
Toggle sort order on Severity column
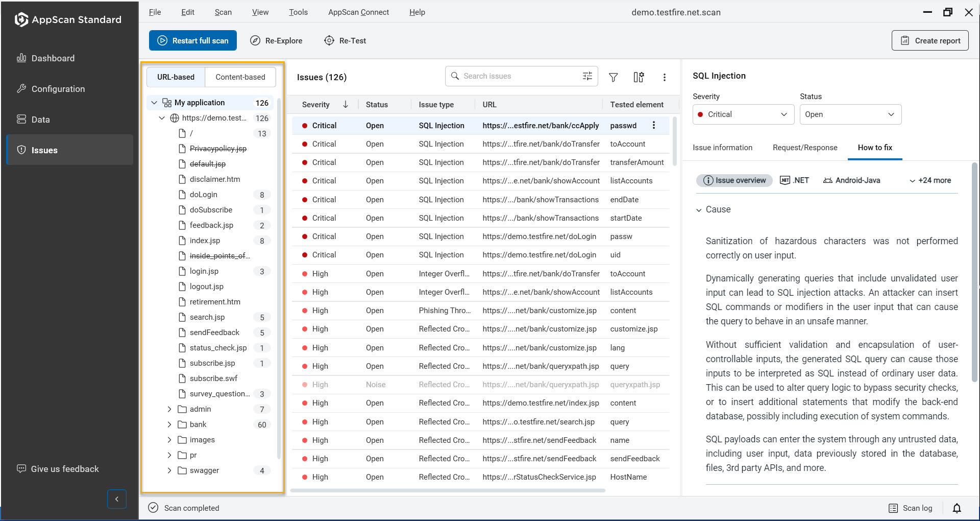[346, 105]
